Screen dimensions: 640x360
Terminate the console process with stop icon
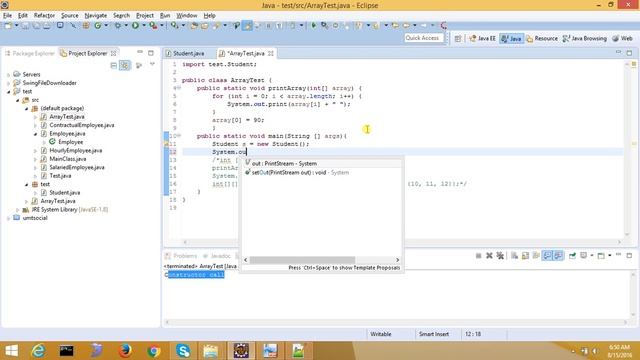478,256
